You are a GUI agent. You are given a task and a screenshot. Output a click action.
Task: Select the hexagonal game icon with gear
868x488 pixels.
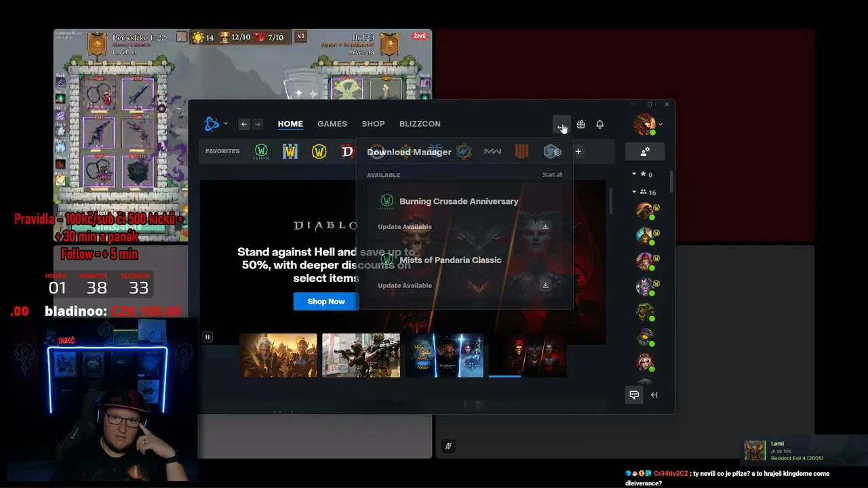click(x=552, y=151)
